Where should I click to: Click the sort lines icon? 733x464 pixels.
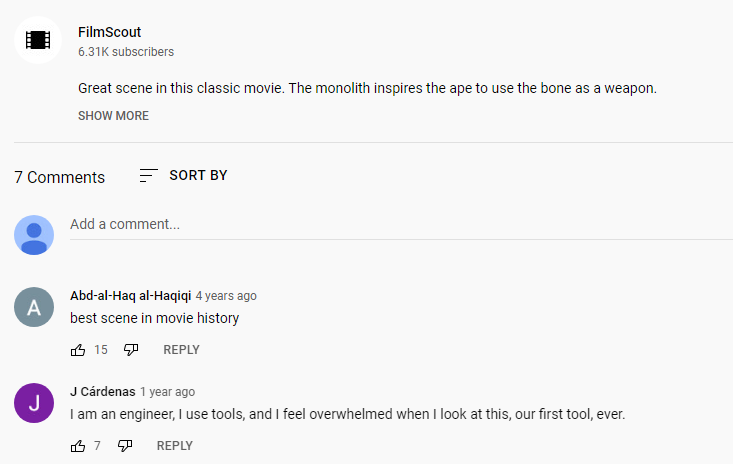[148, 176]
